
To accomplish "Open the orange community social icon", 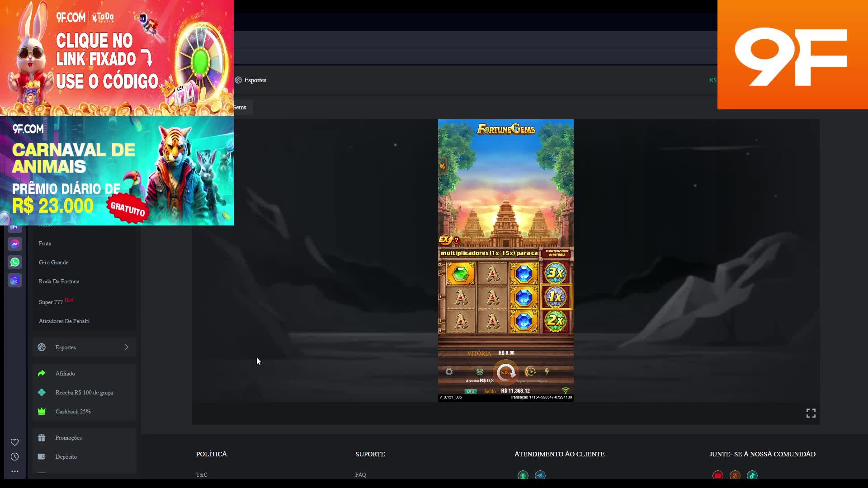I will click(x=735, y=475).
